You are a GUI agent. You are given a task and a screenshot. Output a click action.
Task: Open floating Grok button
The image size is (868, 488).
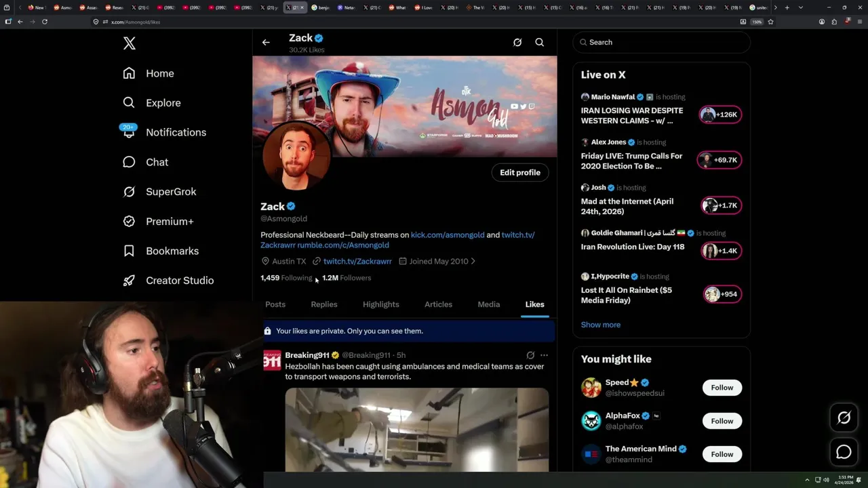pyautogui.click(x=844, y=418)
